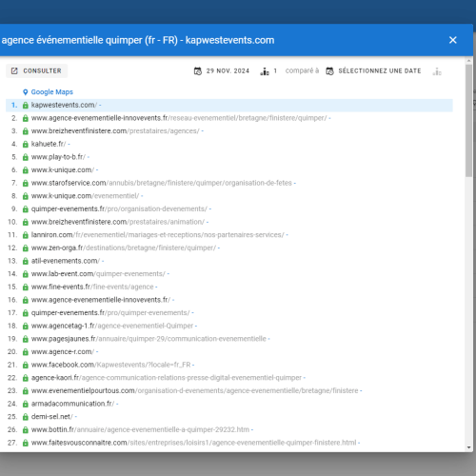The width and height of the screenshot is (476, 476).
Task: Open the starofservice.com organisation-de-fetes link
Action: click(162, 183)
